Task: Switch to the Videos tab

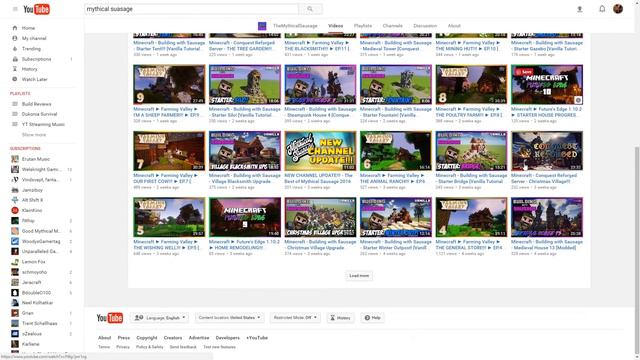Action: coord(336,26)
